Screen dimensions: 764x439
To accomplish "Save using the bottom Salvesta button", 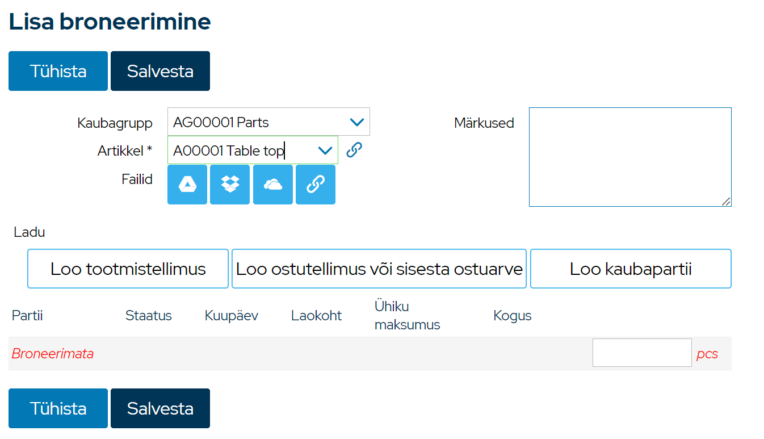I will 160,408.
